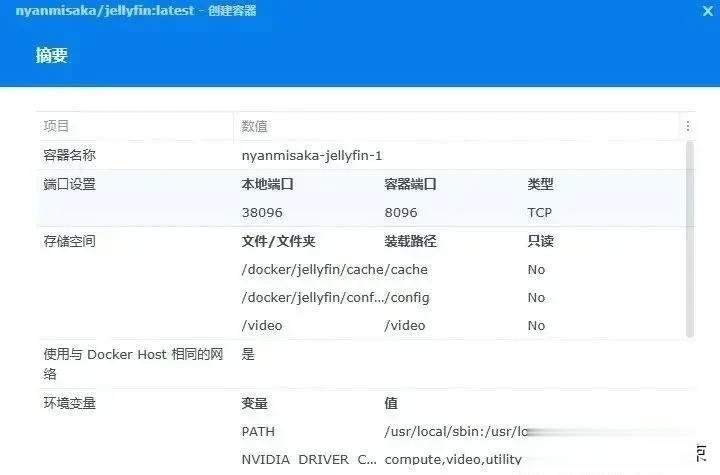Viewport: 720px width, 475px height.
Task: Select the compute,video,utility value
Action: point(453,459)
